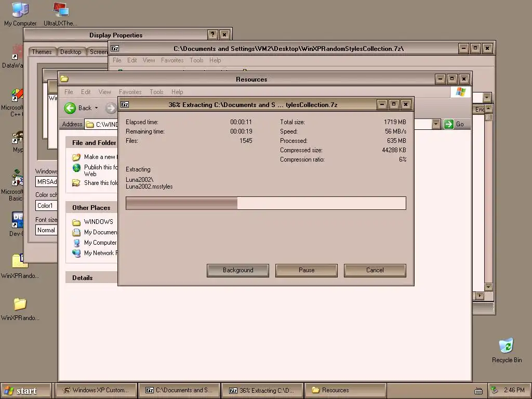Open File menu in Resources window
Image resolution: width=532 pixels, height=399 pixels.
click(x=69, y=92)
